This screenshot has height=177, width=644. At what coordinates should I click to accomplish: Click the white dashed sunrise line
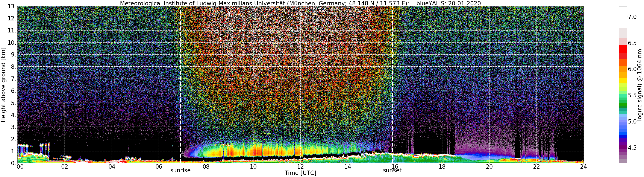tap(180, 85)
